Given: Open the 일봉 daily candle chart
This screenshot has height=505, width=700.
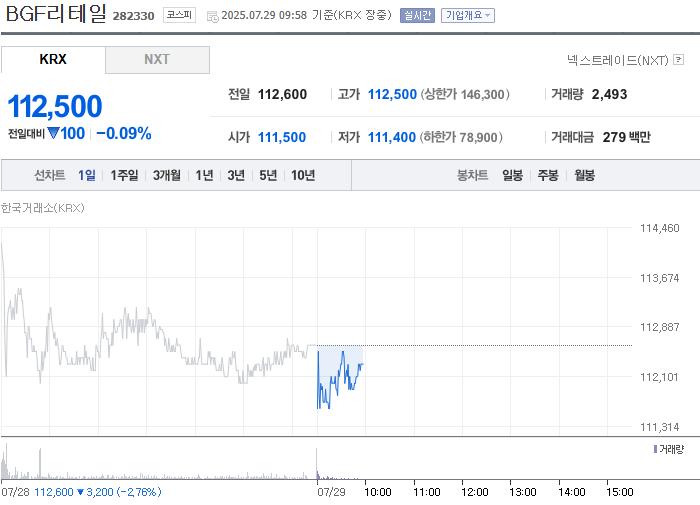Looking at the screenshot, I should click(x=512, y=175).
